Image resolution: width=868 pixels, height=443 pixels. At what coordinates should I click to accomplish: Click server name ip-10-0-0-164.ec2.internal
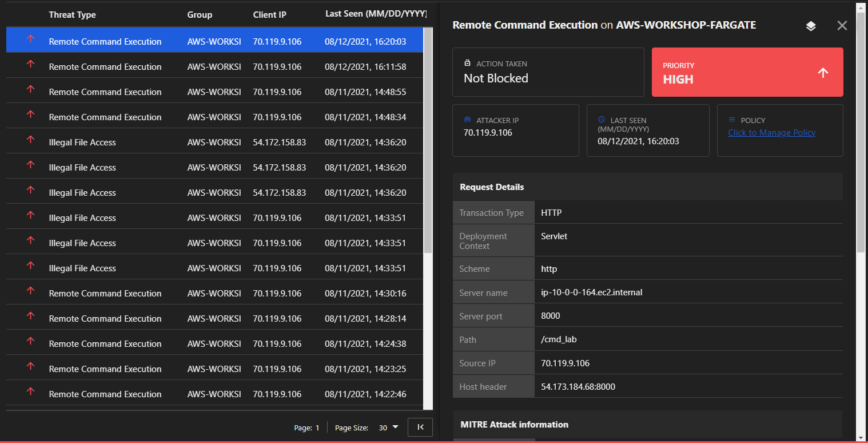coord(592,292)
